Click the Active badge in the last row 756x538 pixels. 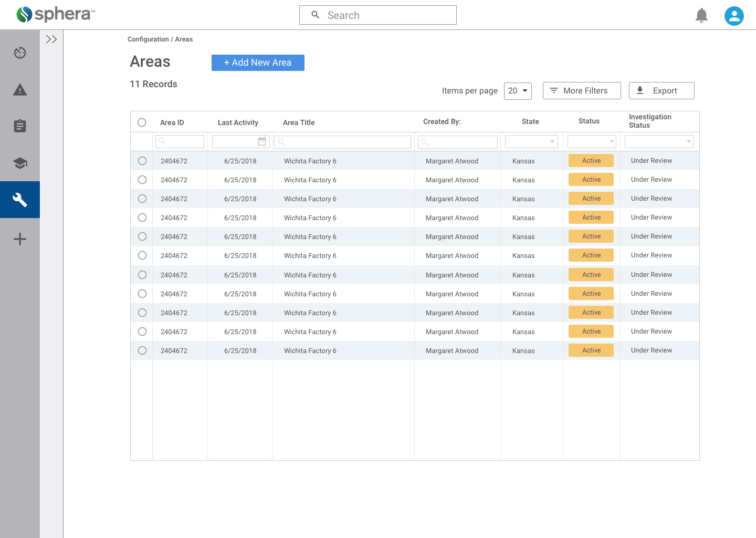point(591,350)
